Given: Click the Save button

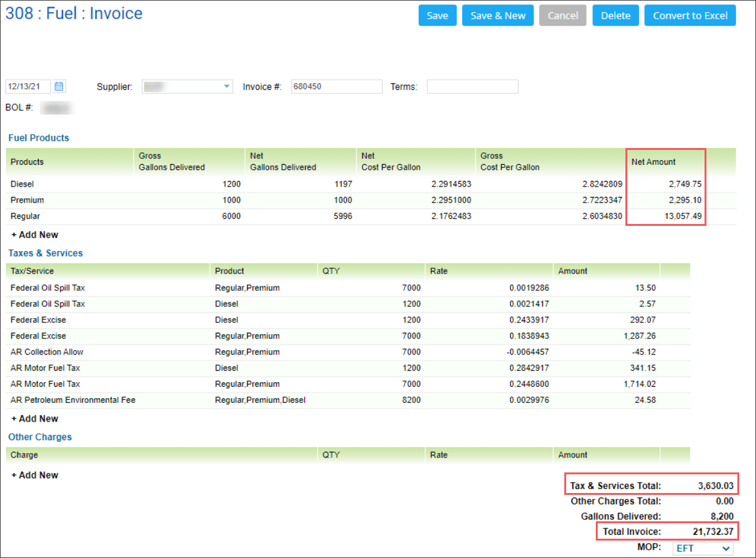Looking at the screenshot, I should click(438, 15).
